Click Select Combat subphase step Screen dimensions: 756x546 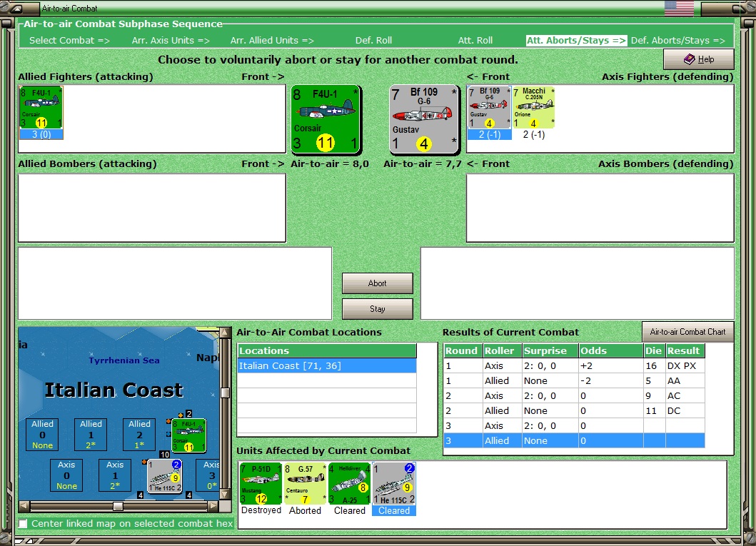pos(69,41)
